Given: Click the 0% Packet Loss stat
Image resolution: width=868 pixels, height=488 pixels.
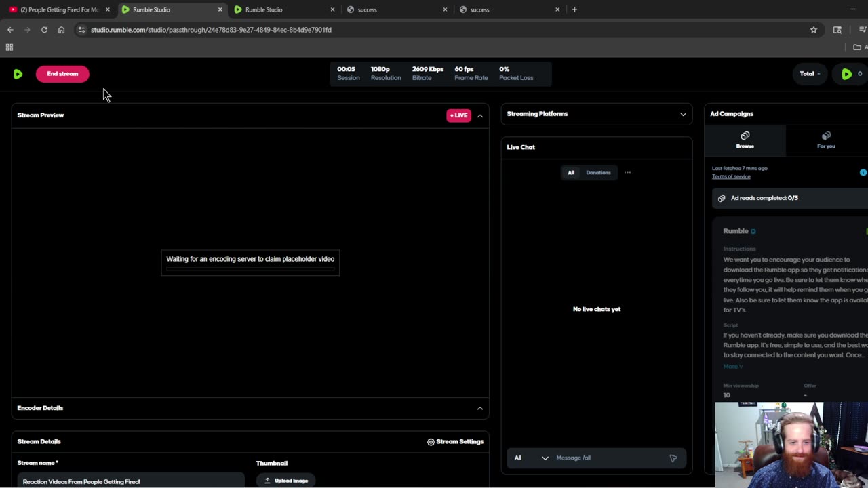Looking at the screenshot, I should 516,73.
